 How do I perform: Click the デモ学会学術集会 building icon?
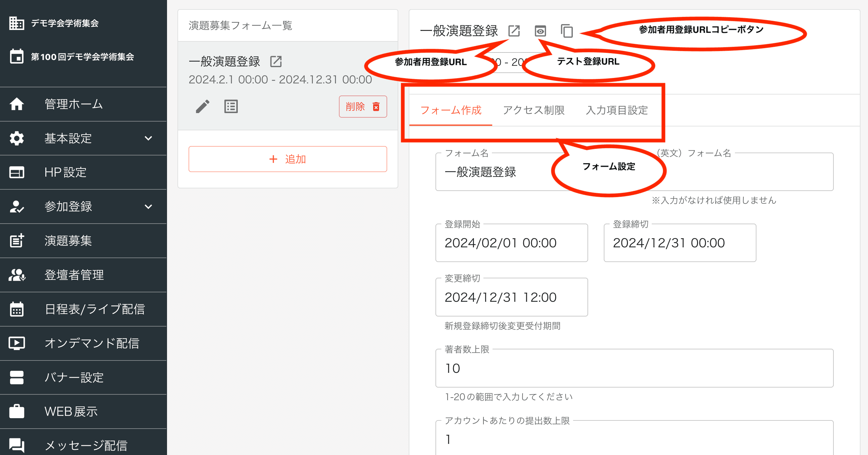[17, 23]
